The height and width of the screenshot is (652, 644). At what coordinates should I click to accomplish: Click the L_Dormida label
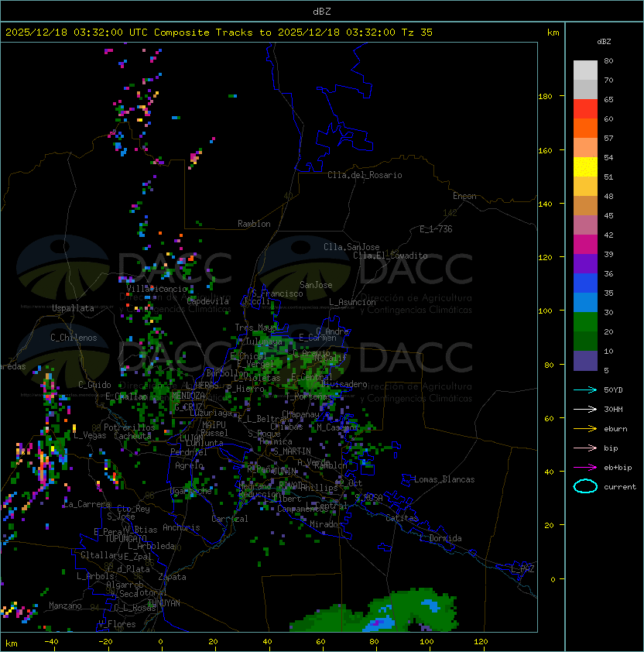click(x=440, y=538)
